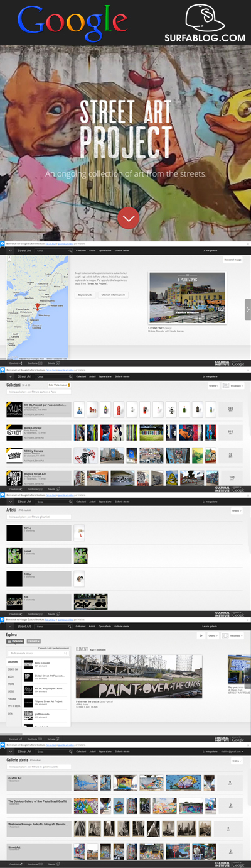Select Global Street Art Foundation in the refine list
Viewport: 251px width, 868px height.
(x=46, y=676)
